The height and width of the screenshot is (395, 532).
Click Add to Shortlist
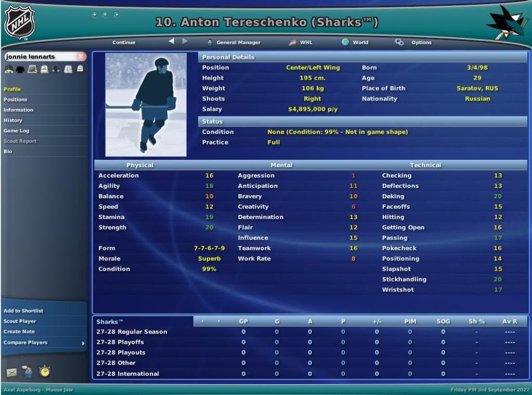point(23,311)
